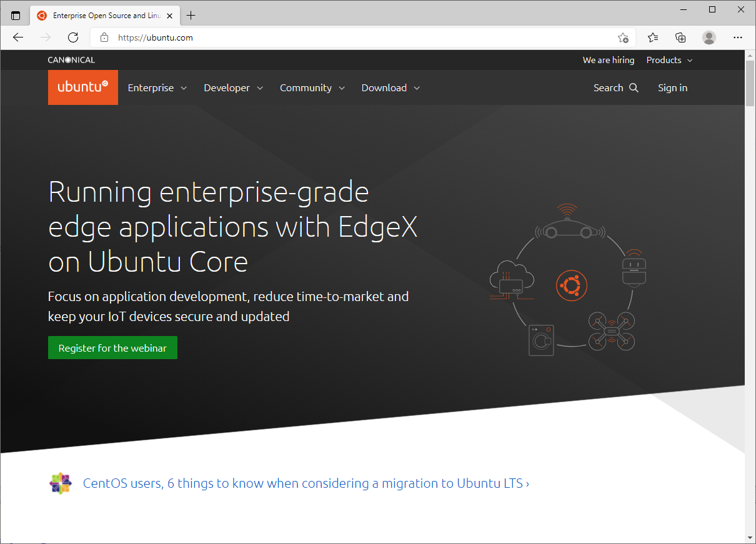Reload the page with the refresh icon
The height and width of the screenshot is (544, 756).
click(73, 37)
